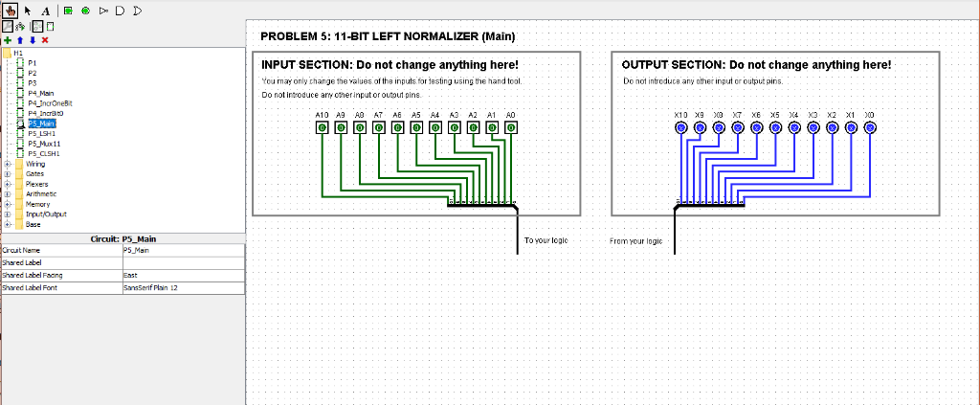Screen dimensions: 980x405
Task: Choose the Output Pin tool
Action: (x=85, y=11)
